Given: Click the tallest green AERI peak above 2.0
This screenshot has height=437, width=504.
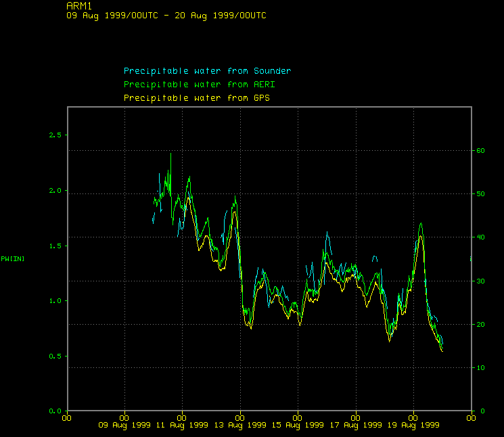Looking at the screenshot, I should (170, 154).
